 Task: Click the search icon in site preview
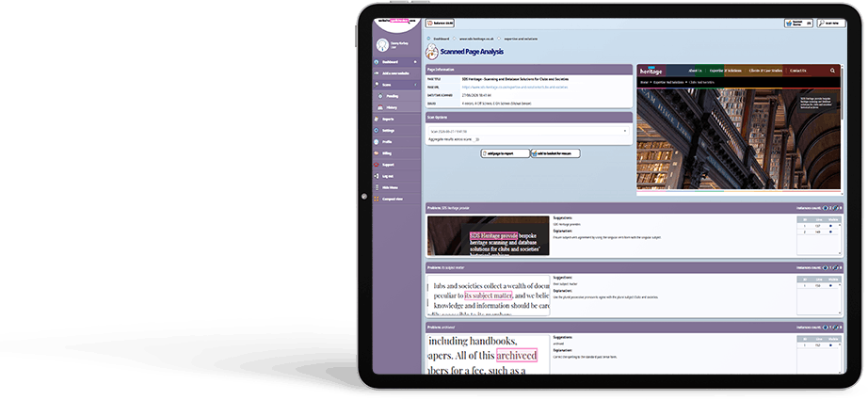click(x=832, y=71)
